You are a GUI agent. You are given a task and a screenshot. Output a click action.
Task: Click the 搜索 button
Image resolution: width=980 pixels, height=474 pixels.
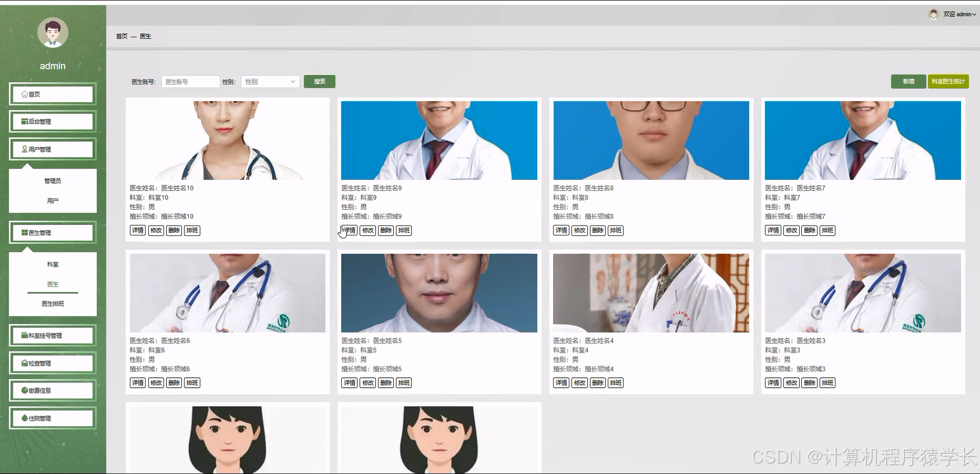click(x=320, y=81)
